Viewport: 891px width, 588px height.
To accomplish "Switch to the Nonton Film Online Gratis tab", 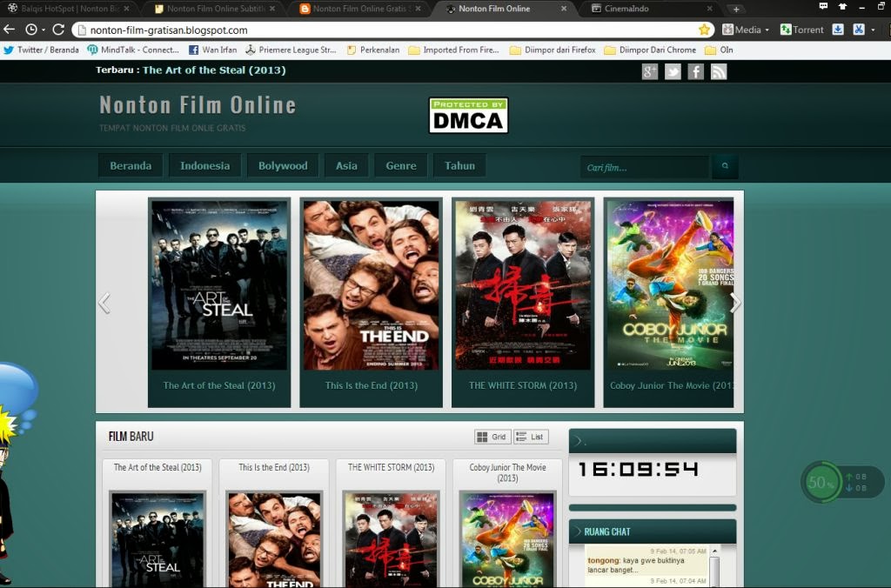I will (360, 9).
